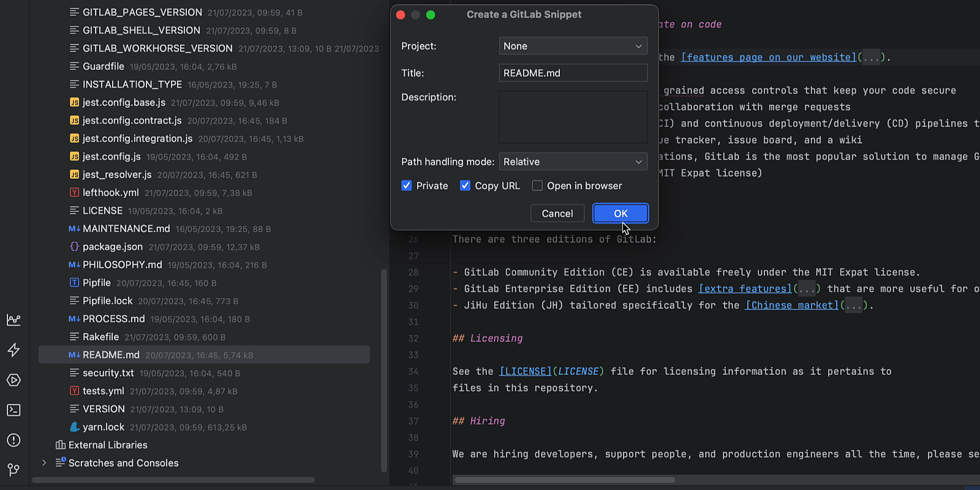The width and height of the screenshot is (980, 490).
Task: Select package.json in the project tree
Action: tap(112, 247)
